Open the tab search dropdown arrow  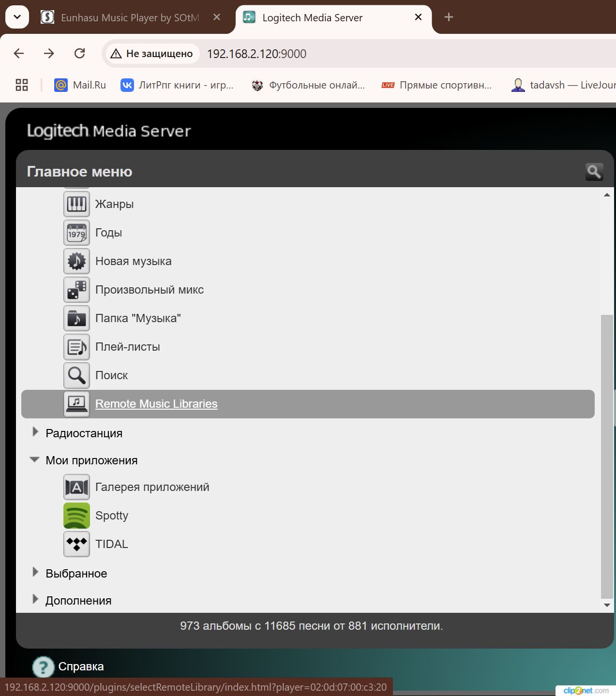[x=17, y=17]
